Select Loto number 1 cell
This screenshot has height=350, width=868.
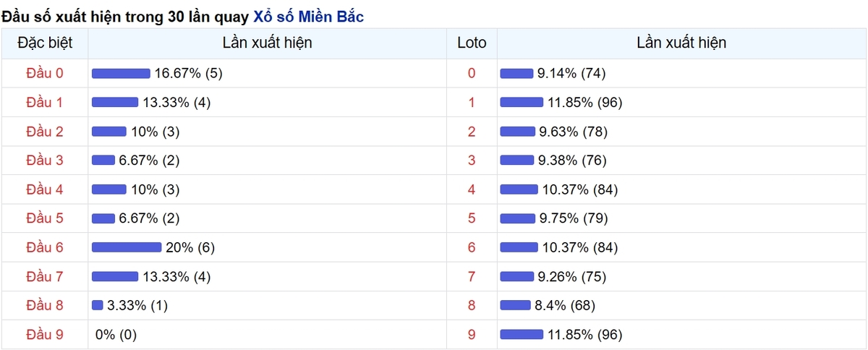(x=472, y=103)
